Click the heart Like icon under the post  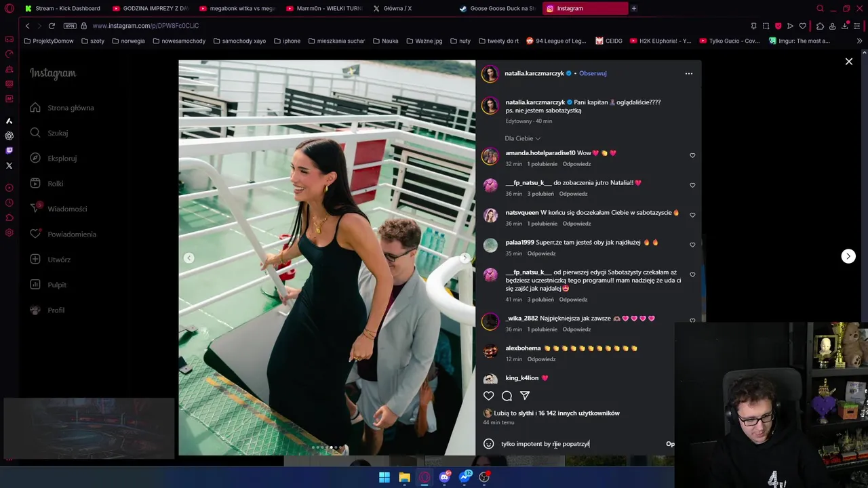pyautogui.click(x=488, y=396)
